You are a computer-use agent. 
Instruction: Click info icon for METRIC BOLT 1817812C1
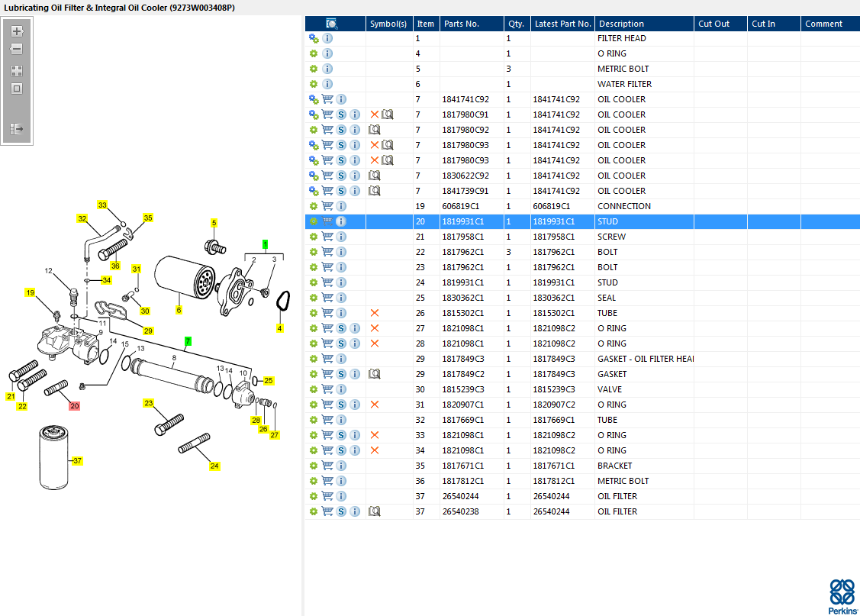coord(341,481)
